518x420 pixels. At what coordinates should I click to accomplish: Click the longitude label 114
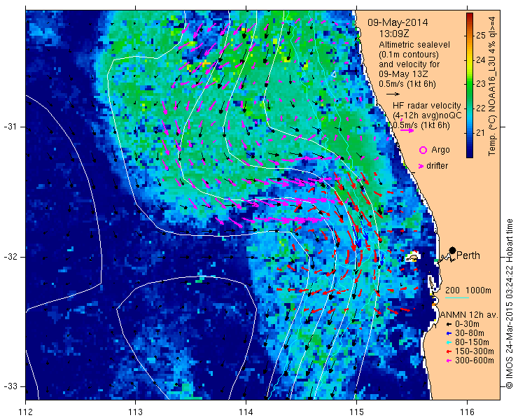(246, 412)
